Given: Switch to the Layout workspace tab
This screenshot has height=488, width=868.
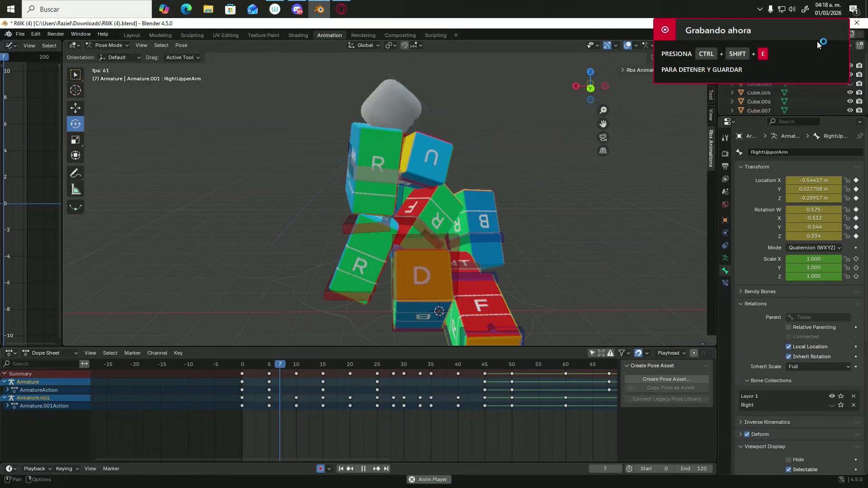Looking at the screenshot, I should pyautogui.click(x=132, y=35).
